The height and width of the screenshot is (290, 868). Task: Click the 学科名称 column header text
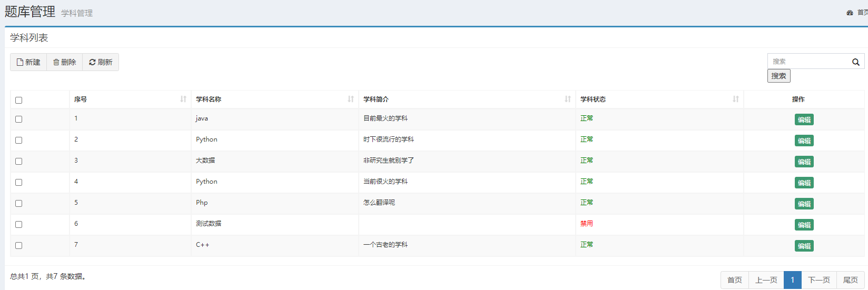coord(209,99)
